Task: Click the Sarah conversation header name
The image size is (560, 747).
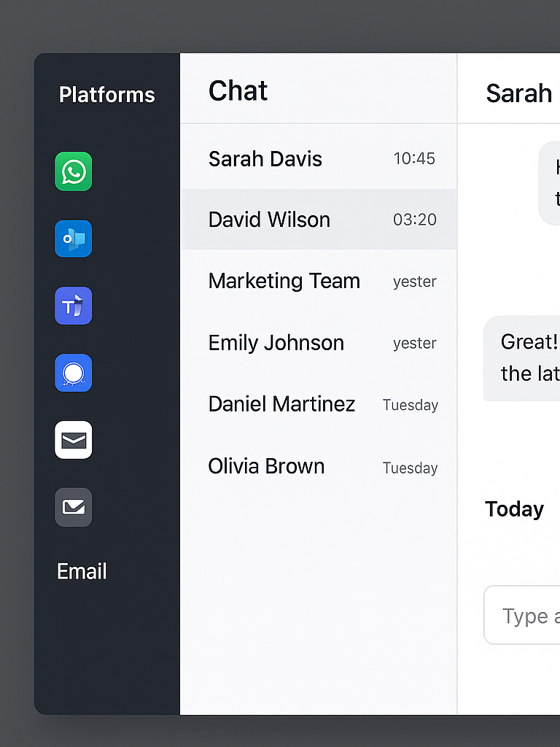Action: click(519, 93)
